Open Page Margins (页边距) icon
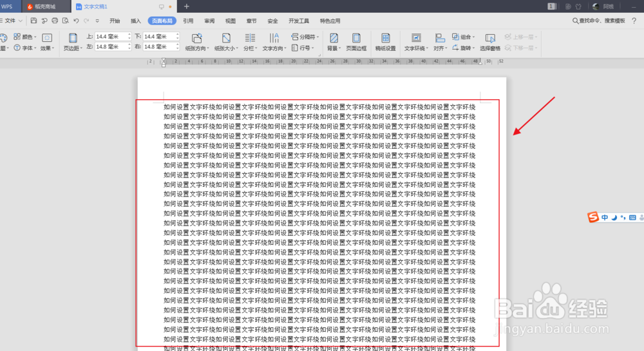644x351 pixels. tap(73, 38)
